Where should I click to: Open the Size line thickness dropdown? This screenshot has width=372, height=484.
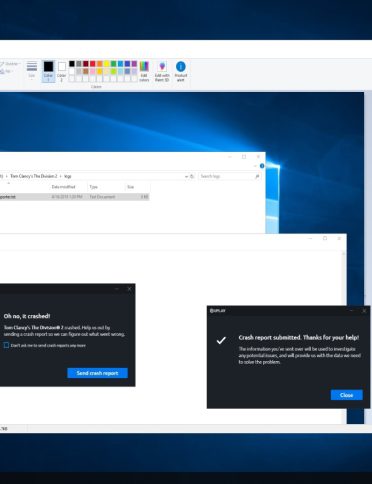point(32,71)
